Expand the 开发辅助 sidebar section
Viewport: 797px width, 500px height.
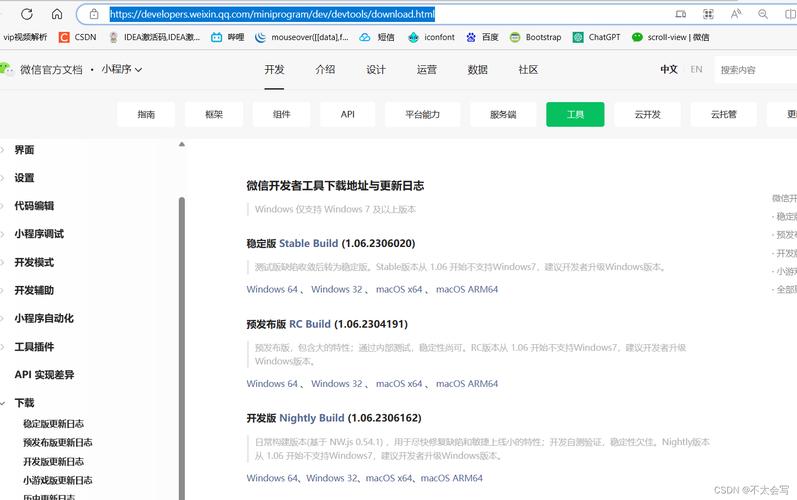(34, 290)
